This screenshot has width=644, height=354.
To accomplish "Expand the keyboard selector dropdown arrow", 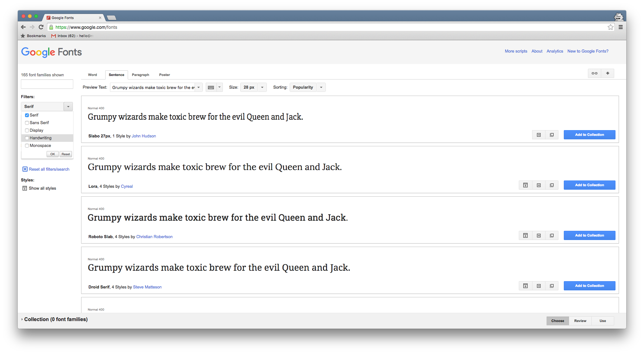I will [219, 87].
